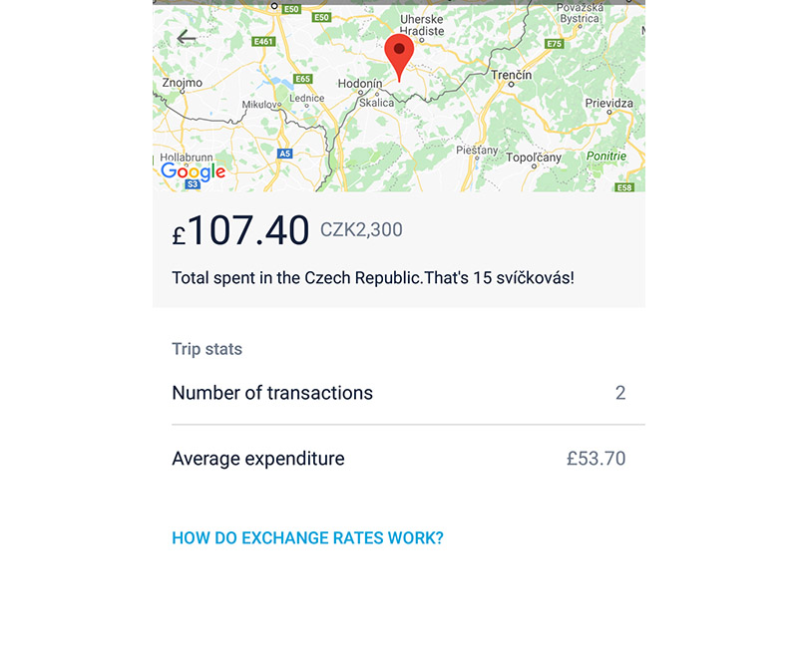Click the transaction count value 2
The image size is (798, 672).
(620, 393)
